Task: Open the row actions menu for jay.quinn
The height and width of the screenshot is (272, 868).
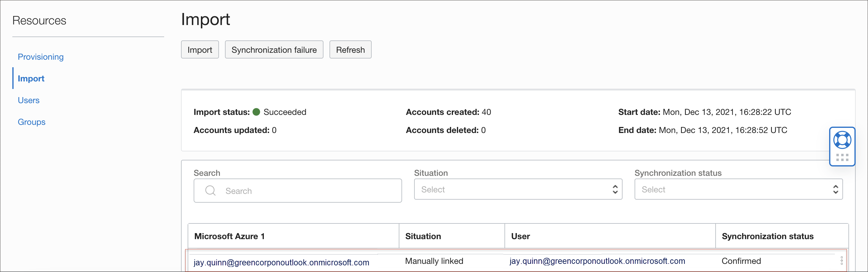Action: [841, 261]
